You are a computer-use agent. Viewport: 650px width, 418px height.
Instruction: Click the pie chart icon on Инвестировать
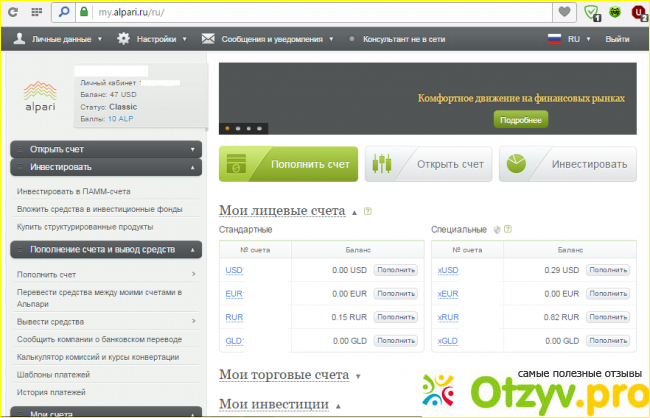pos(515,164)
